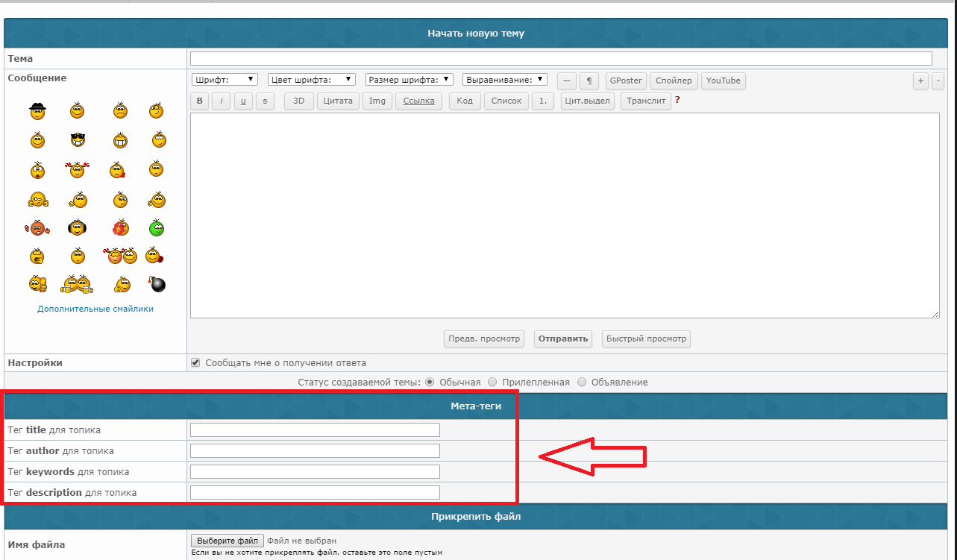Insert a link with 'Ссылка' button
This screenshot has height=560, width=957.
coord(419,101)
